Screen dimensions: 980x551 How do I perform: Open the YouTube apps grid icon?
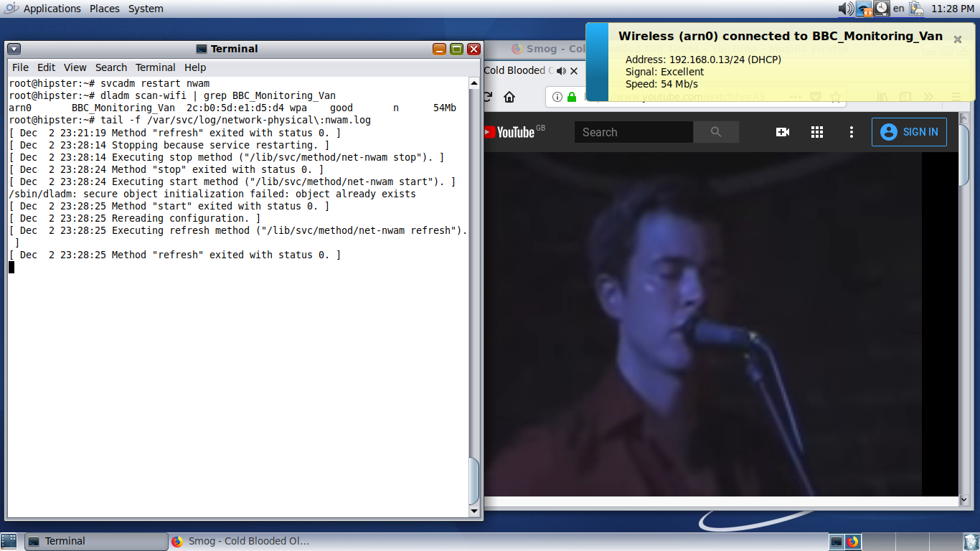click(x=817, y=132)
